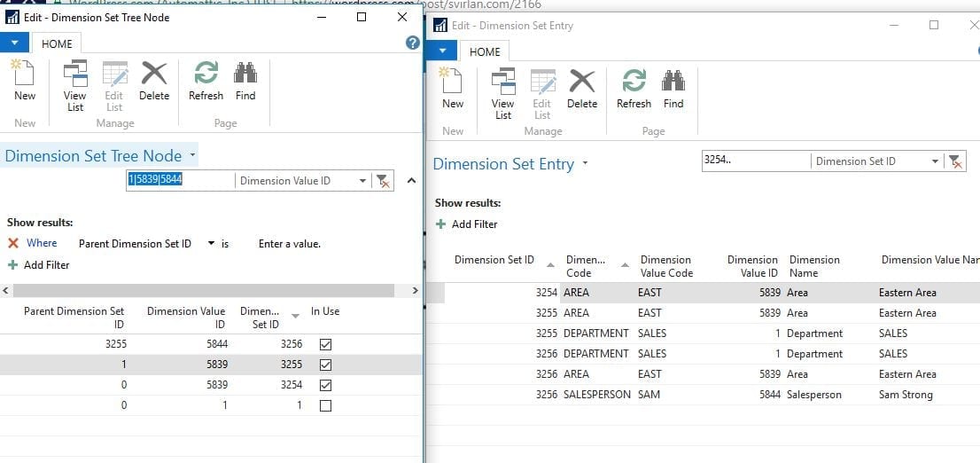Viewport: 980px width, 463px height.
Task: Remove the Parent Dimension Set ID filter
Action: (13, 243)
